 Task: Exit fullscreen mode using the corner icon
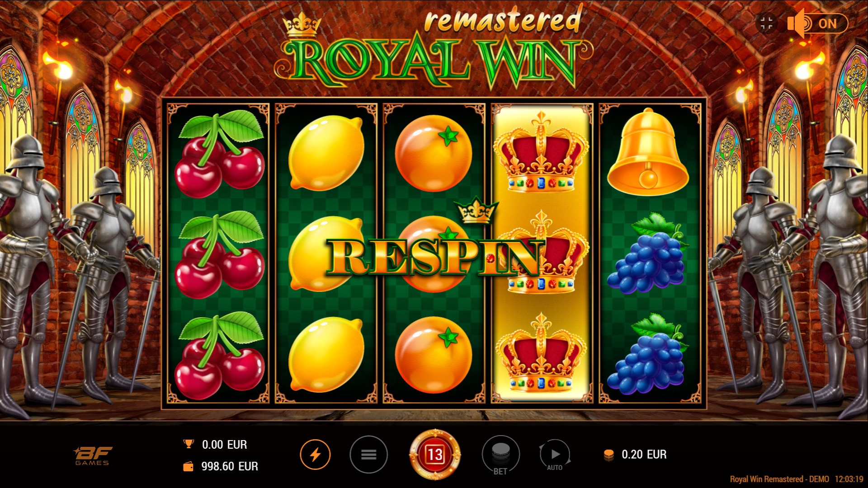[x=766, y=23]
